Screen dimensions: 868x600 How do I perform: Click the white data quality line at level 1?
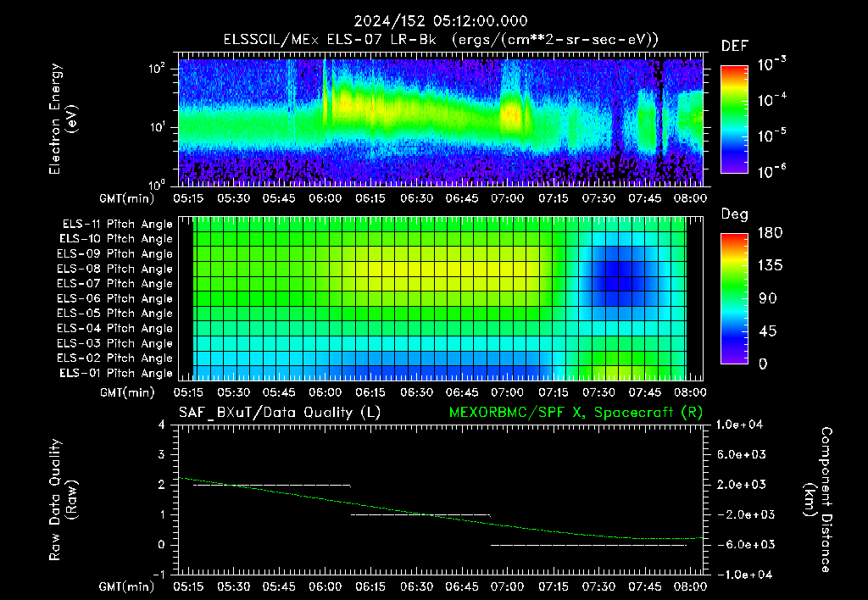pos(420,515)
